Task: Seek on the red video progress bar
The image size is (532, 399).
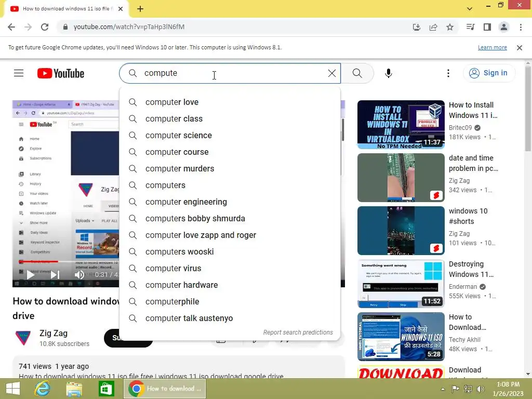Action: (x=38, y=262)
